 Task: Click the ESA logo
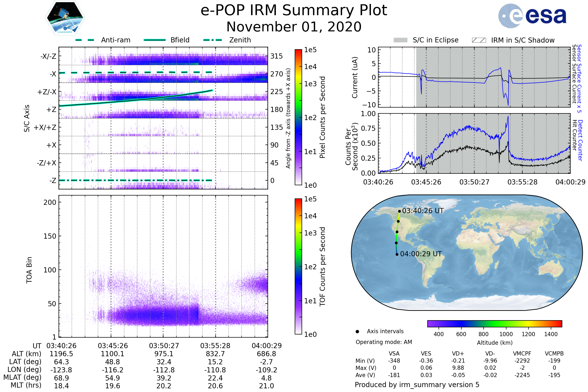[x=532, y=16]
